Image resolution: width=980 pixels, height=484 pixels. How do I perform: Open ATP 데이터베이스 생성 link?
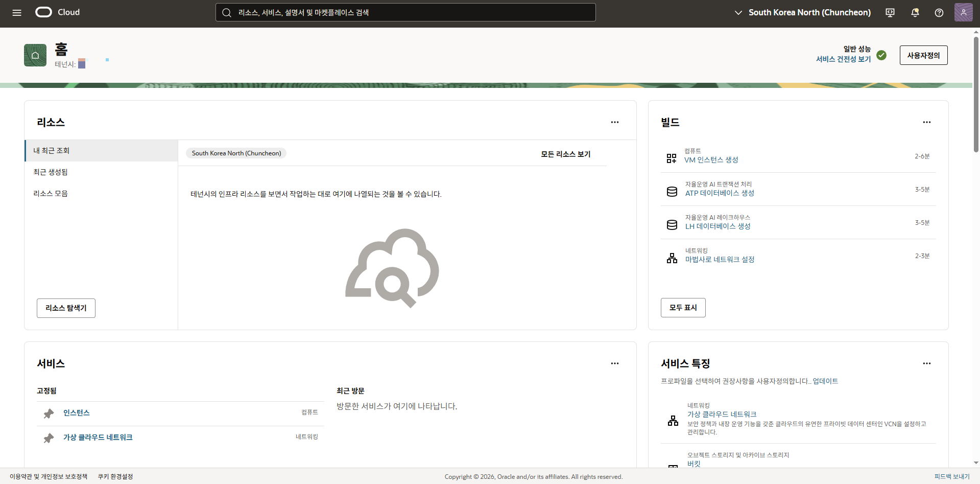pyautogui.click(x=720, y=193)
